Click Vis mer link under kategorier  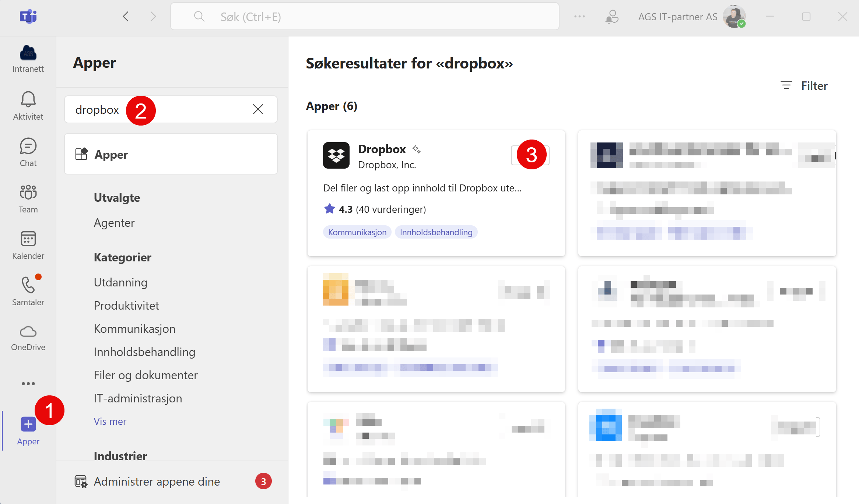click(x=111, y=420)
